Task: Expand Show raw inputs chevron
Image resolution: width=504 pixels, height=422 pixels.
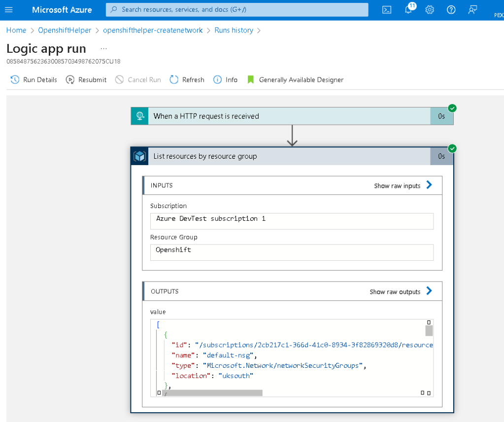Action: 429,185
